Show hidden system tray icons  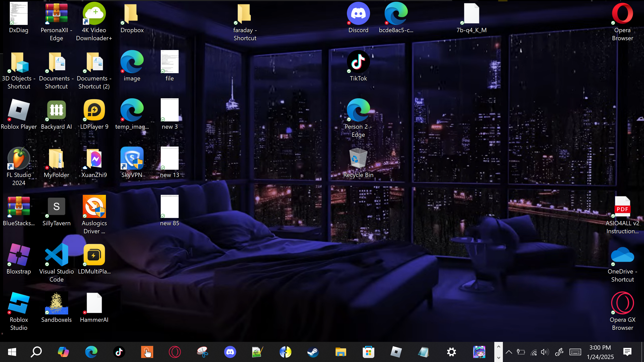(509, 352)
